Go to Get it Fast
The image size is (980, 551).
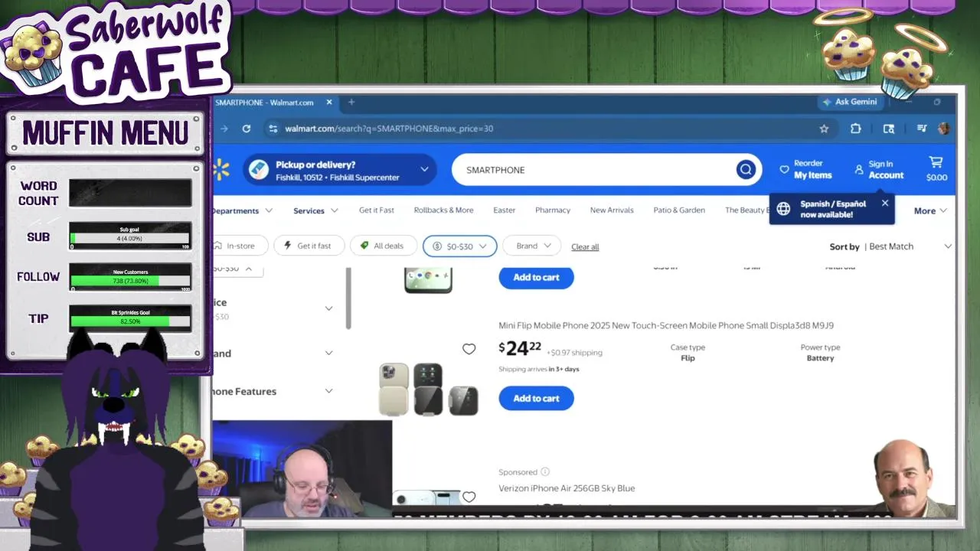pos(377,210)
